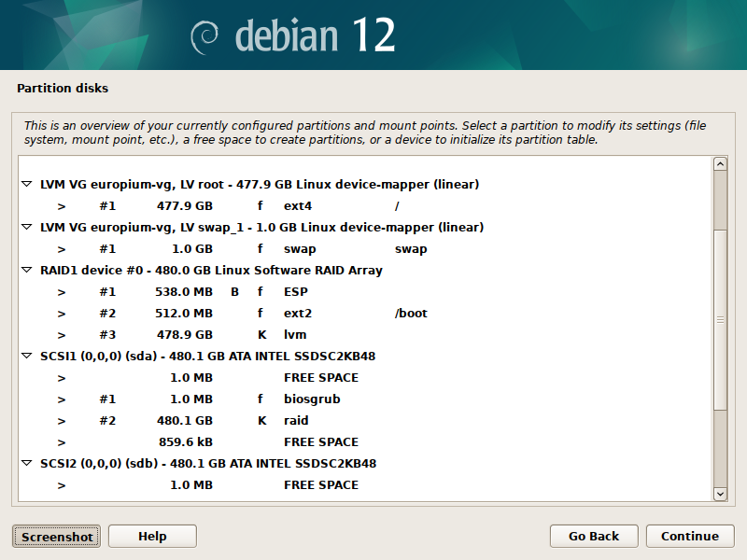Click the scrollbar up arrow
Image resolution: width=747 pixels, height=560 pixels.
tap(720, 164)
